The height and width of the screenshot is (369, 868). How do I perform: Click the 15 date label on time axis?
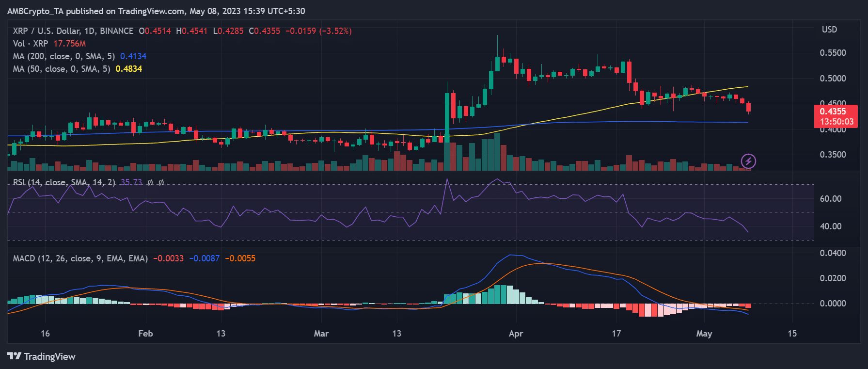tap(792, 334)
